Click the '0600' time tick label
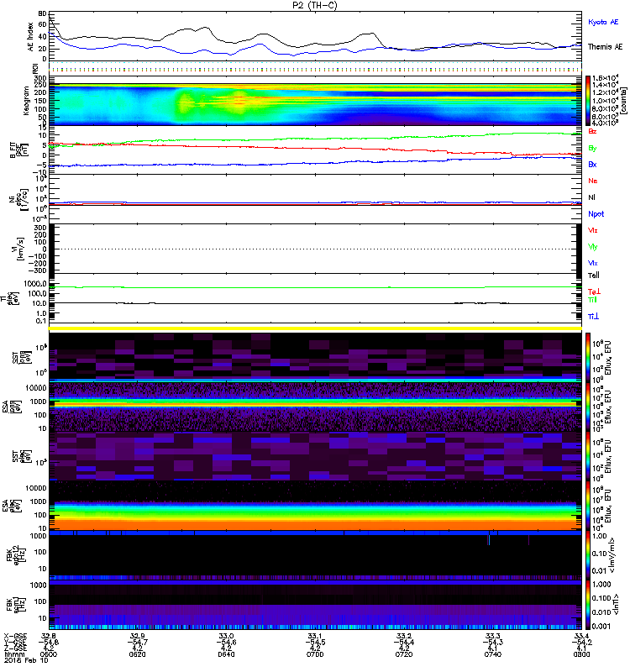This screenshot has height=672, width=630. tap(49, 654)
